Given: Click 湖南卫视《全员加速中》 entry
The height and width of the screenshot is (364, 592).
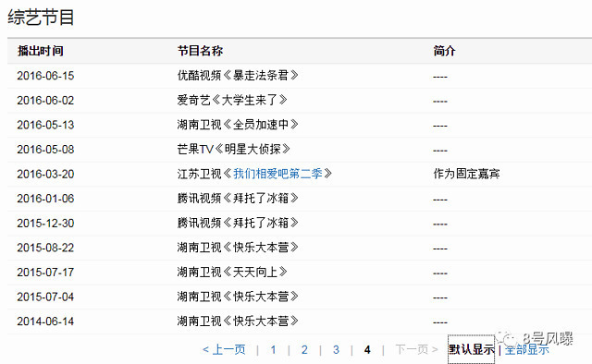Looking at the screenshot, I should [x=238, y=125].
